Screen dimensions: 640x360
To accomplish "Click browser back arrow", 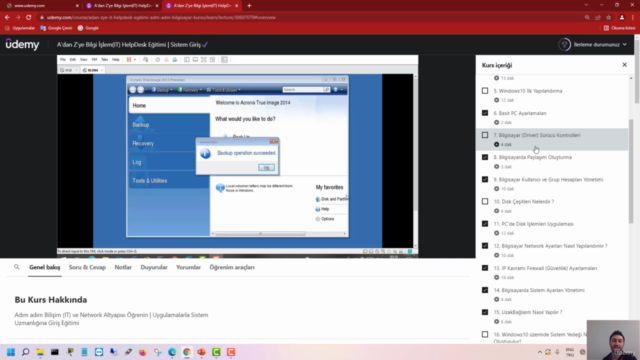I will tap(7, 18).
